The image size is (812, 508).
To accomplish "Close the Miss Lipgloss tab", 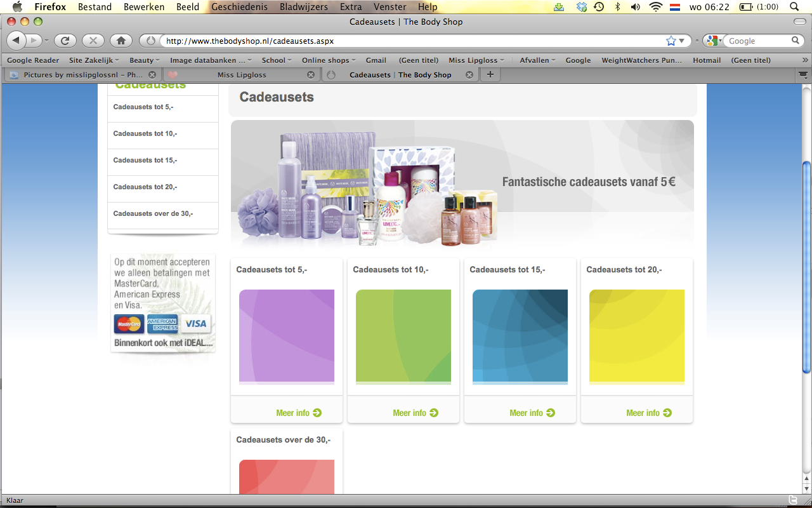I will [x=311, y=74].
